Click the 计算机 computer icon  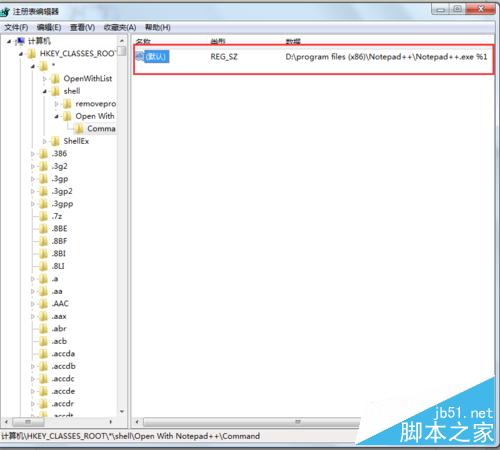pos(21,41)
